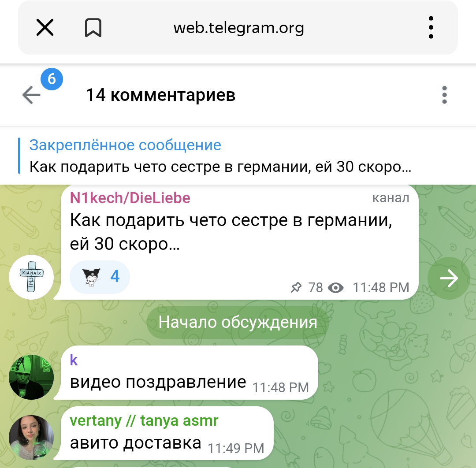
Task: Tap the 14 комментариев header title
Action: (160, 95)
